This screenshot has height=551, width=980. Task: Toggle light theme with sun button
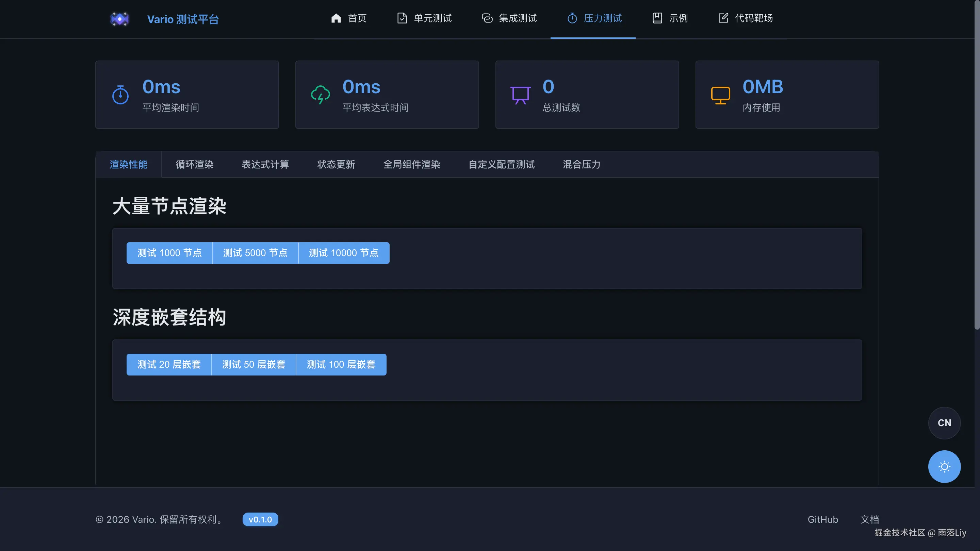tap(944, 467)
